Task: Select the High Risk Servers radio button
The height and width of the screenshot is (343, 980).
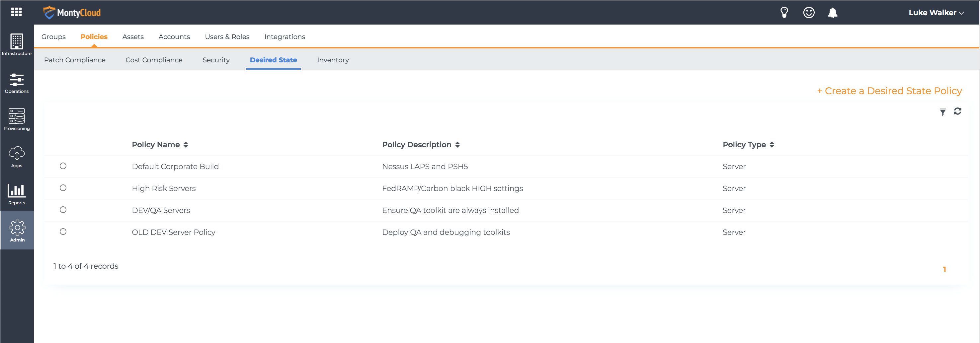Action: pyautogui.click(x=63, y=188)
